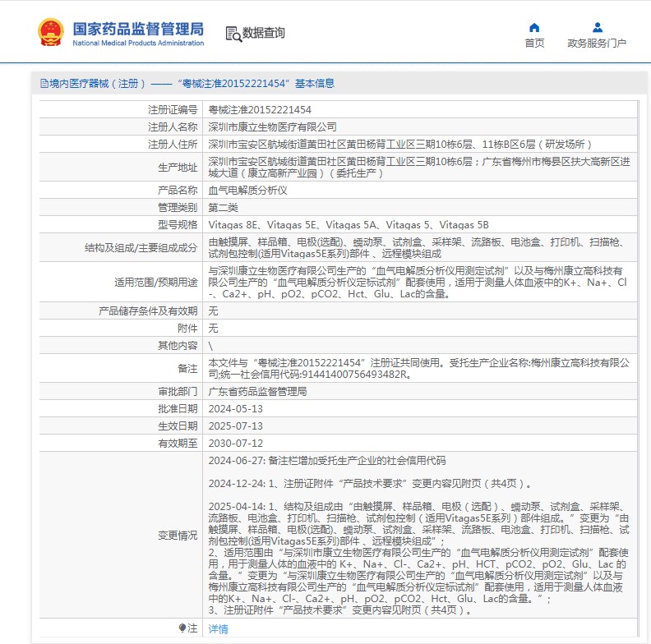Image resolution: width=651 pixels, height=644 pixels.
Task: Click 国家药品监督管理局 site title
Action: pyautogui.click(x=138, y=29)
